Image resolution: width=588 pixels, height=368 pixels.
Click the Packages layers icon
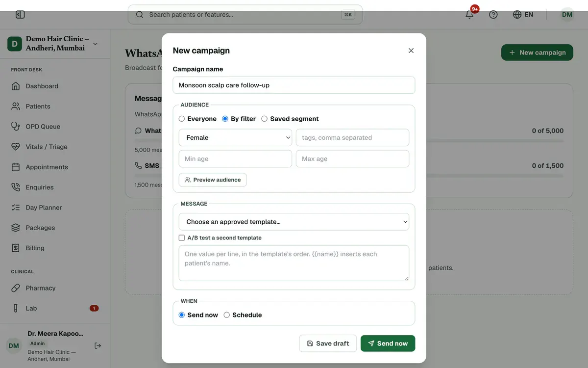(x=16, y=228)
